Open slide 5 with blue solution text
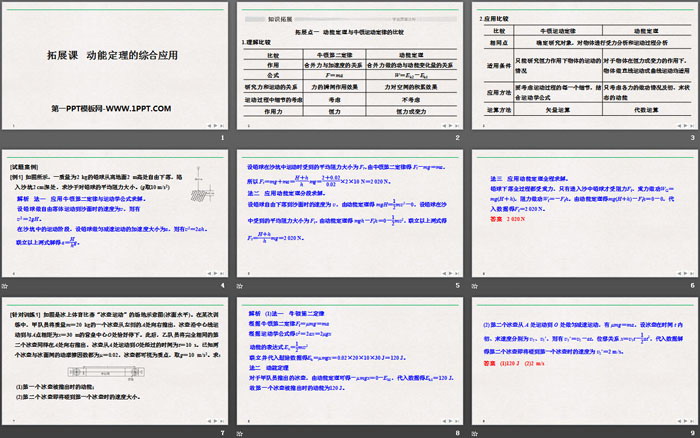Image resolution: width=700 pixels, height=438 pixels. coord(348,216)
